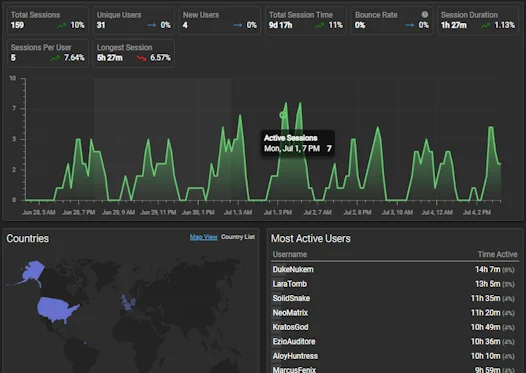The image size is (526, 373).
Task: Open the Total Session Time card
Action: [x=306, y=20]
